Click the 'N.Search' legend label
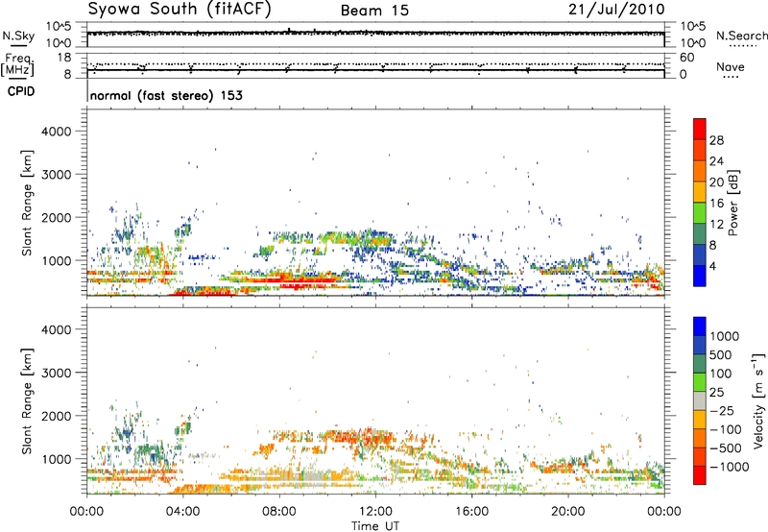The width and height of the screenshot is (768, 532). (x=742, y=36)
